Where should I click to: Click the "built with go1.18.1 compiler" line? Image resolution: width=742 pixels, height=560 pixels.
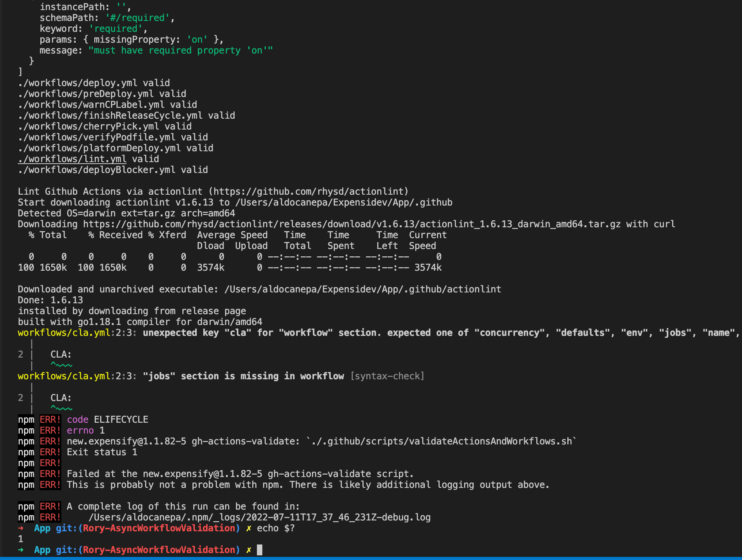(140, 322)
